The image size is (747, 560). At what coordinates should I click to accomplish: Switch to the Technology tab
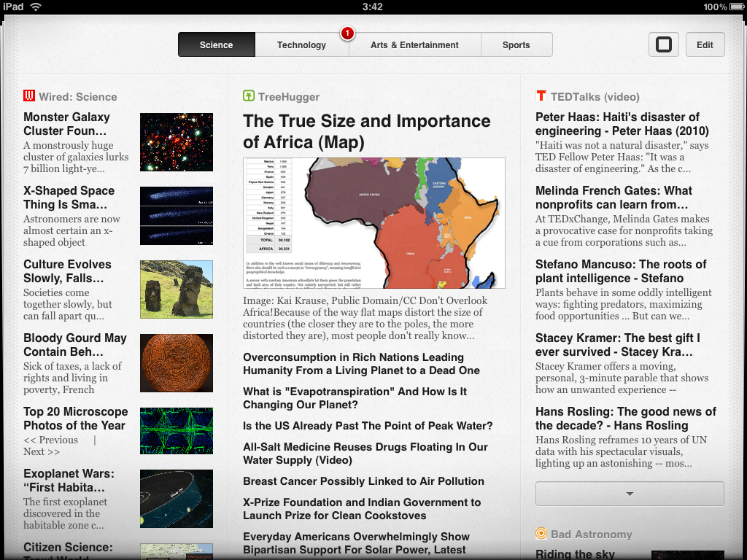(301, 44)
